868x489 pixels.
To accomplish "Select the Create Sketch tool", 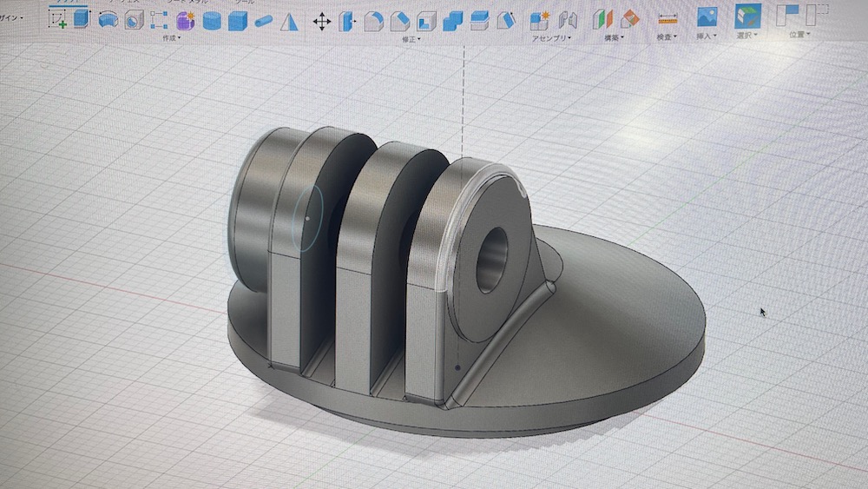I will [x=58, y=18].
